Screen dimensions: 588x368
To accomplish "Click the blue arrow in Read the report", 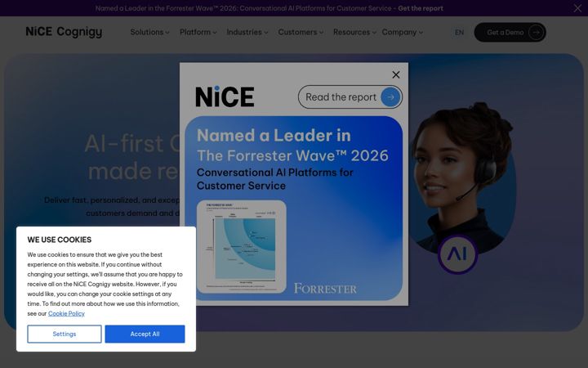I will coord(390,96).
